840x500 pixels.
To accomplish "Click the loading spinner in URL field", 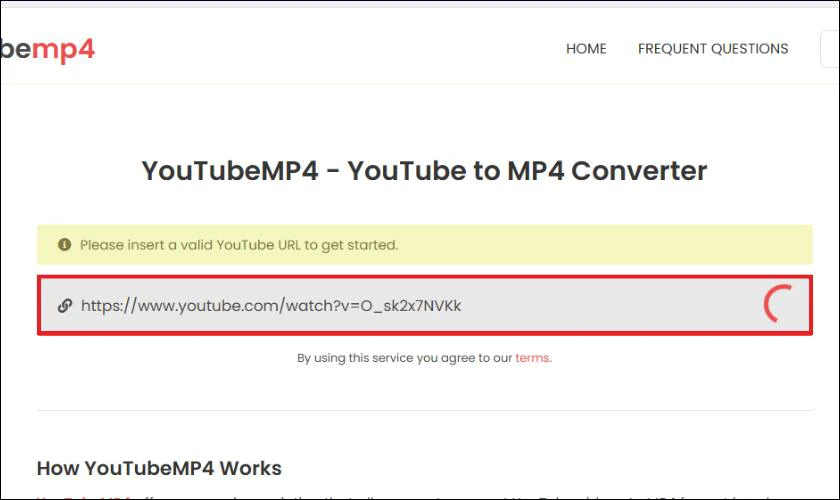I will (x=778, y=304).
